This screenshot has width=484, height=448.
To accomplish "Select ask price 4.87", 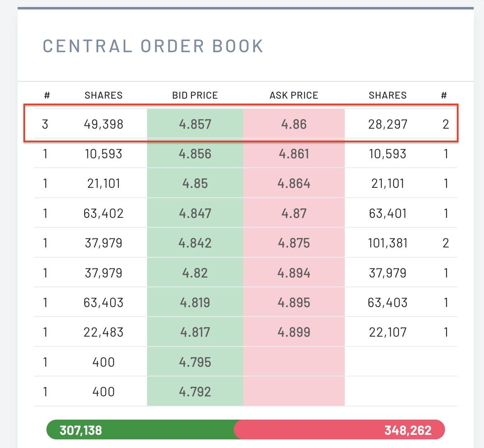I will (x=294, y=213).
